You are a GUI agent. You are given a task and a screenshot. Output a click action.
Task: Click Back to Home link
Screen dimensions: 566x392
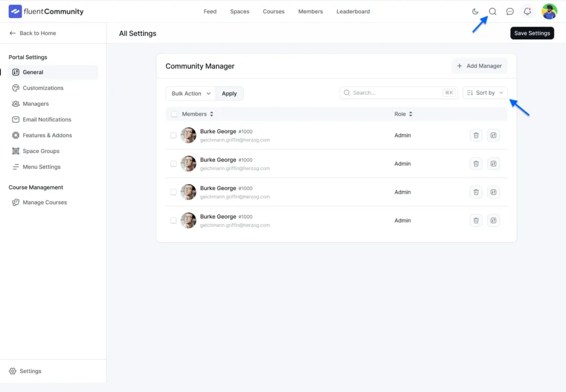pos(33,33)
